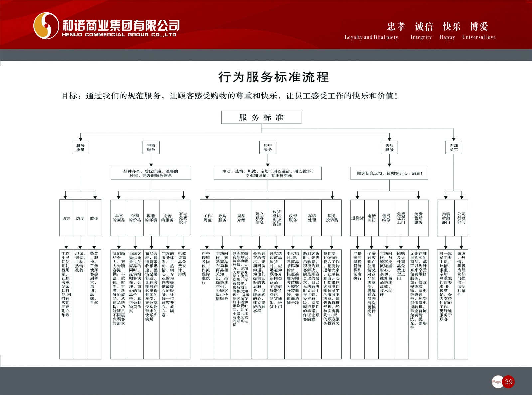Click the red page number 39 badge
Screen dimensions: 532x395
click(509, 382)
